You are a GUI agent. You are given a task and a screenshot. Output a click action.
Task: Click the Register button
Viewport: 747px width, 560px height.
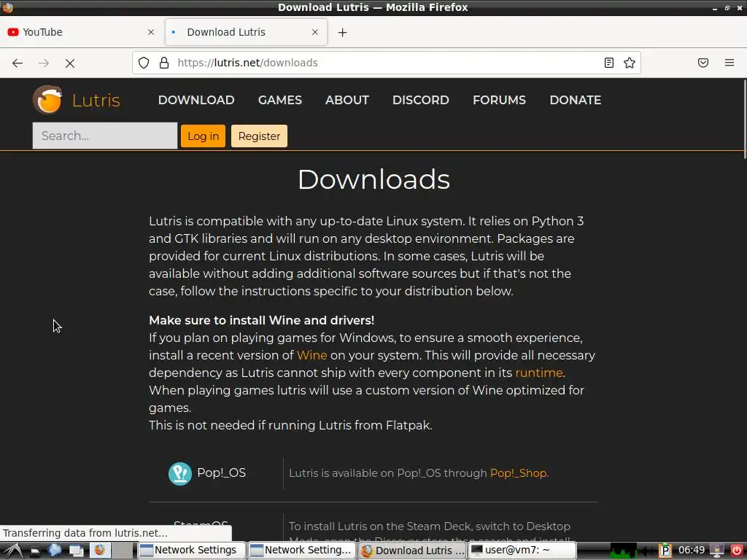(x=259, y=136)
